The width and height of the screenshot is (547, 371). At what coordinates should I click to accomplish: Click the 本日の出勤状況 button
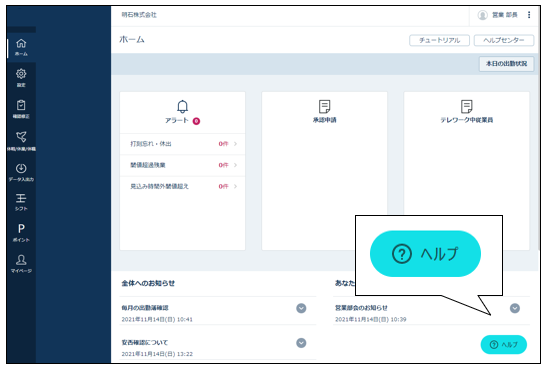tap(506, 64)
